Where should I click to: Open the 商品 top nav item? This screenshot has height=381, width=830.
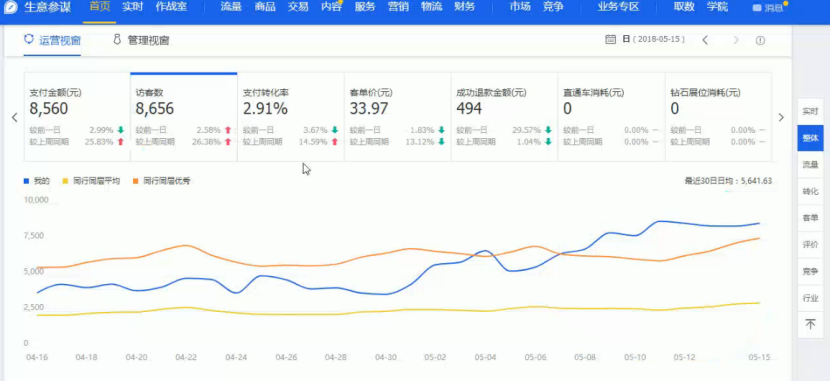(264, 7)
